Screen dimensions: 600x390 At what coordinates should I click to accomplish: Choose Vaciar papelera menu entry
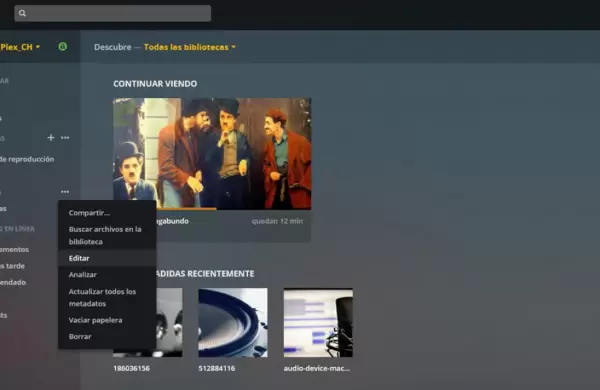(x=107, y=320)
